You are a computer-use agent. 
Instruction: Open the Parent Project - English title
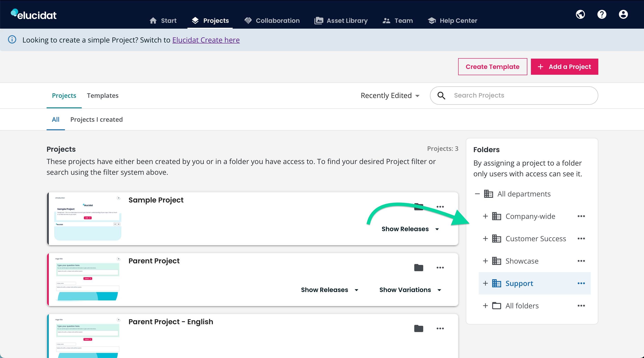[x=171, y=322]
